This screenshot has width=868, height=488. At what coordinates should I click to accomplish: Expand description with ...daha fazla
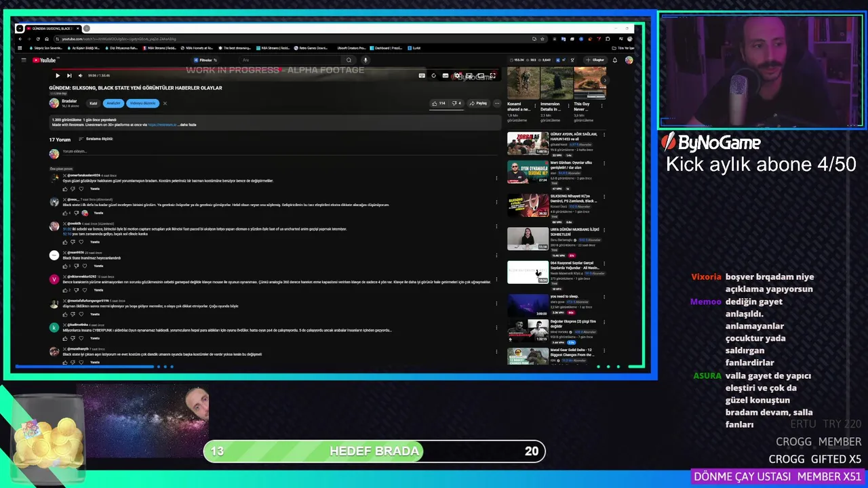click(188, 125)
